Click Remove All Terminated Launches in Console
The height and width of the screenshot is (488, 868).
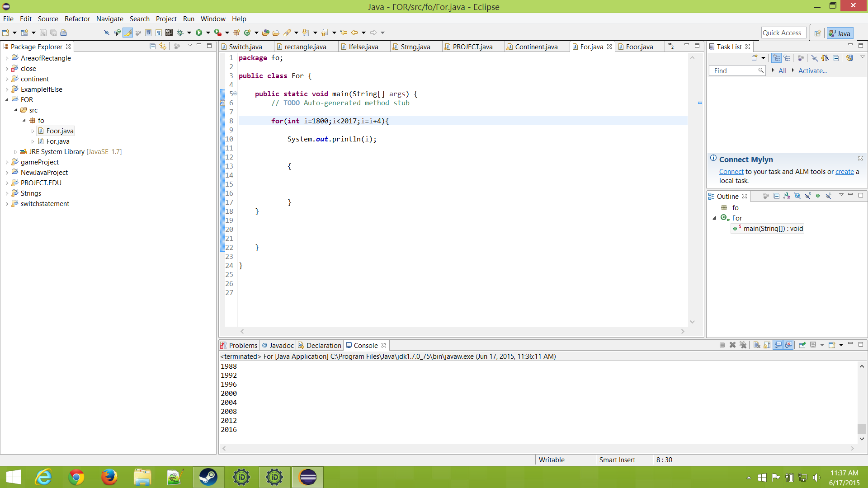coord(743,345)
